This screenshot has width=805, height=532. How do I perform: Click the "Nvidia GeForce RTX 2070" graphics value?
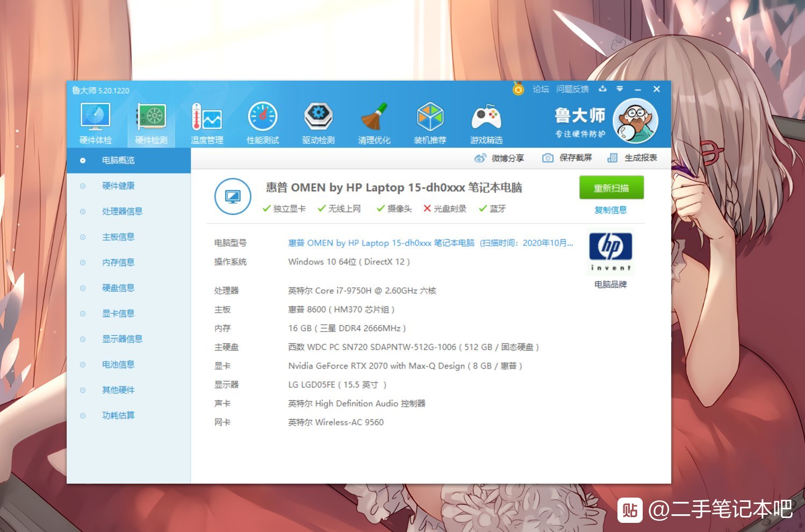tap(405, 366)
